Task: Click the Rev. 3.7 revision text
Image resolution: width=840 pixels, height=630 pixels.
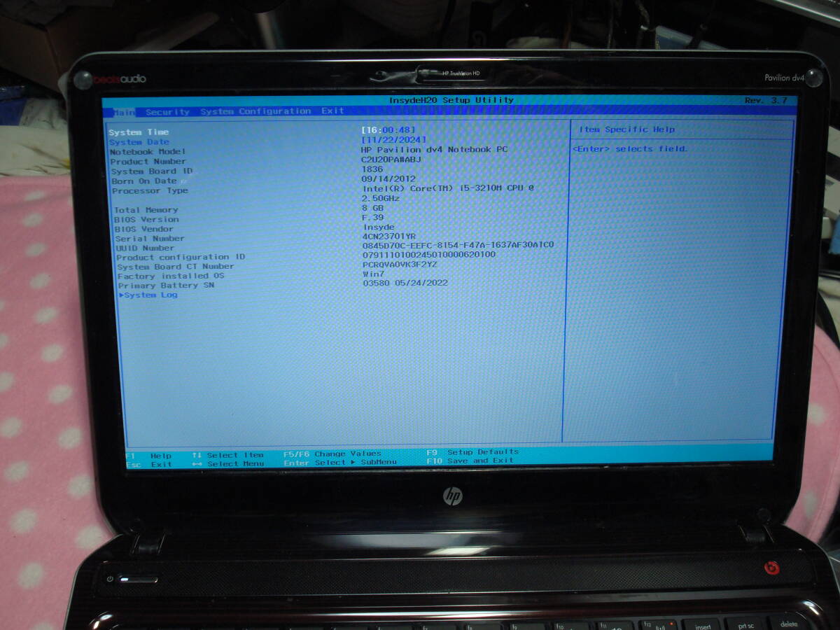Action: click(x=766, y=101)
